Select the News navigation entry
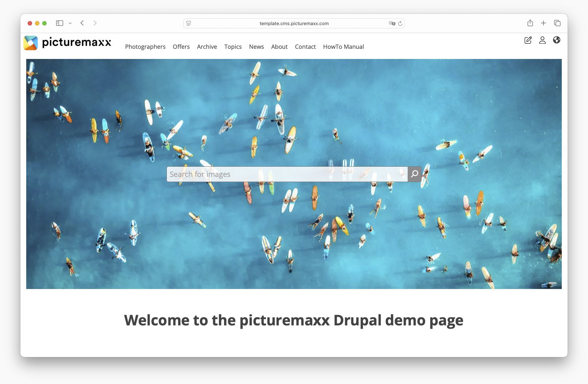588x384 pixels. click(256, 47)
